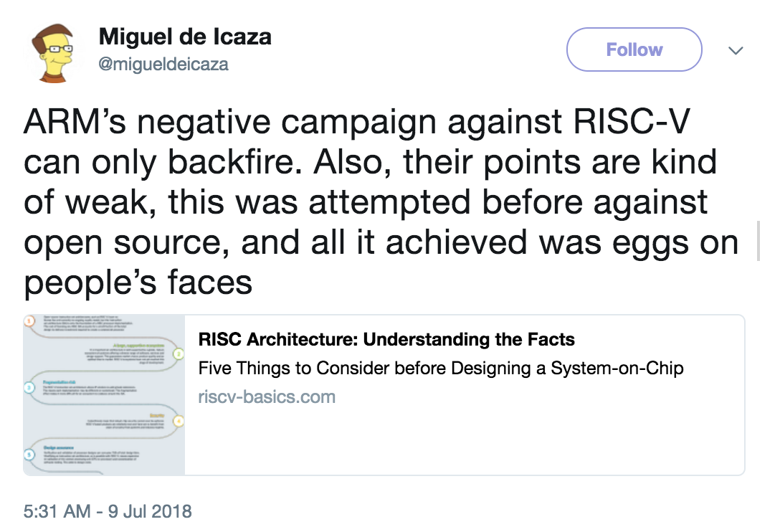Click the yellow number 4 circle in preview
The width and height of the screenshot is (780, 532).
(x=179, y=422)
